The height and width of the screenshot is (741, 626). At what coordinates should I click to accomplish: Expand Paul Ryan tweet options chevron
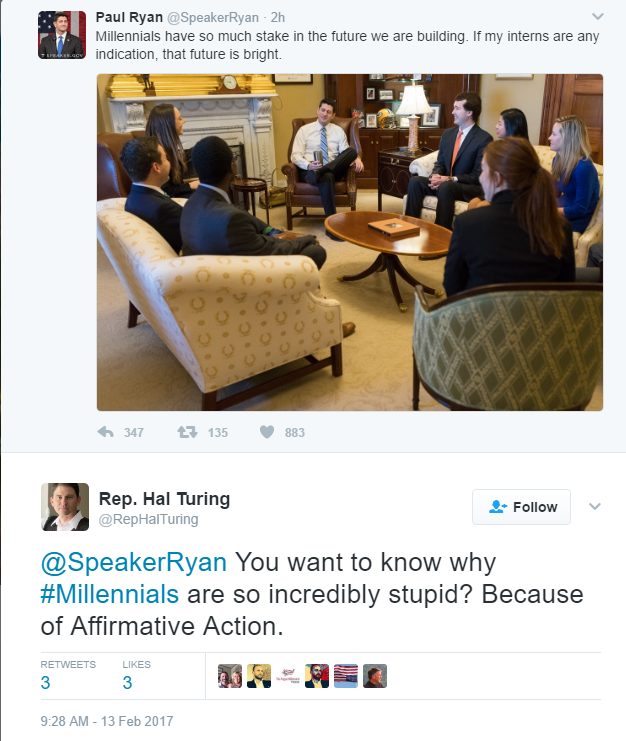pyautogui.click(x=598, y=17)
